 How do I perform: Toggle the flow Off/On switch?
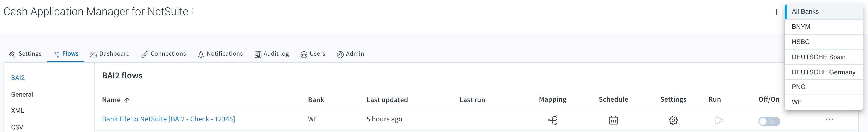pyautogui.click(x=769, y=121)
